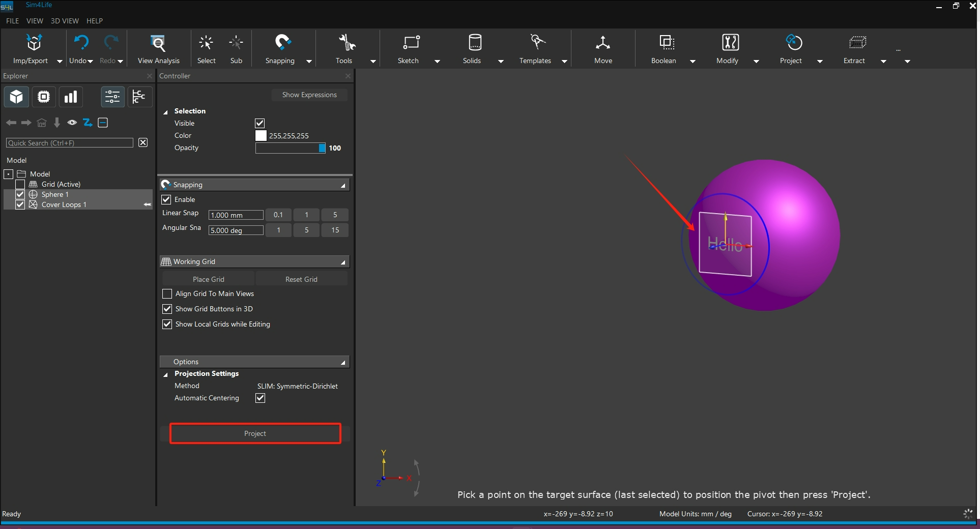The width and height of the screenshot is (980, 529).
Task: Select the Snapping magnet icon
Action: (282, 43)
